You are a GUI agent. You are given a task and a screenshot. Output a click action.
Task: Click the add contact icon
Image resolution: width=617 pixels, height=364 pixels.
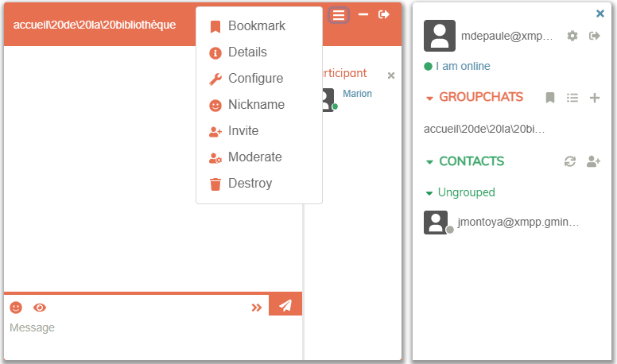(593, 161)
